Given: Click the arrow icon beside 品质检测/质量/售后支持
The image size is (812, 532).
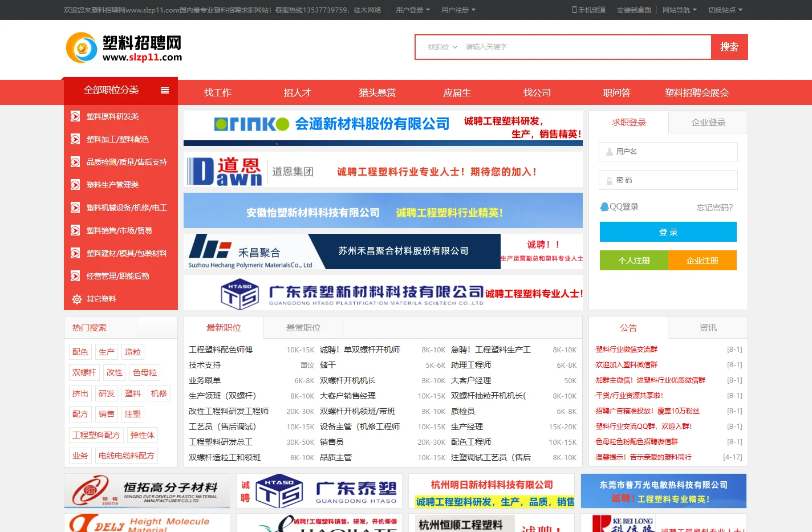Looking at the screenshot, I should tap(75, 162).
